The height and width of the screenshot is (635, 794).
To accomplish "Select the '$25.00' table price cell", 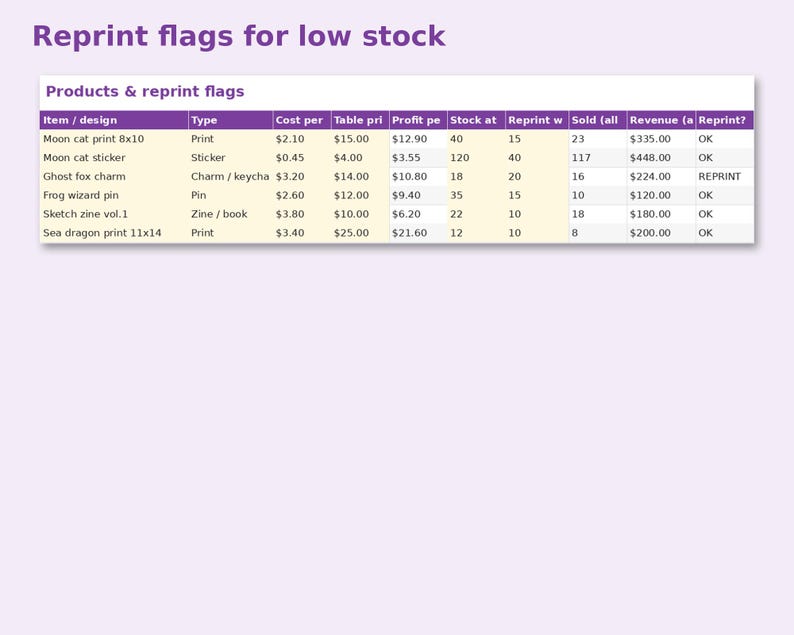I will point(360,233).
